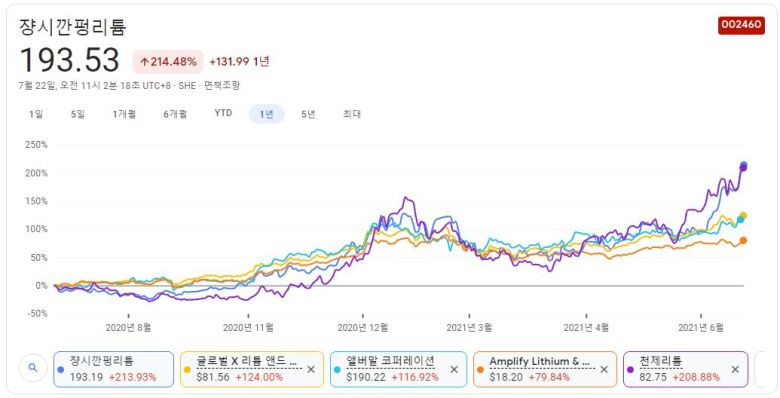The width and height of the screenshot is (780, 398).
Task: Remove the Amplify Lithium comparison chip
Action: click(604, 370)
